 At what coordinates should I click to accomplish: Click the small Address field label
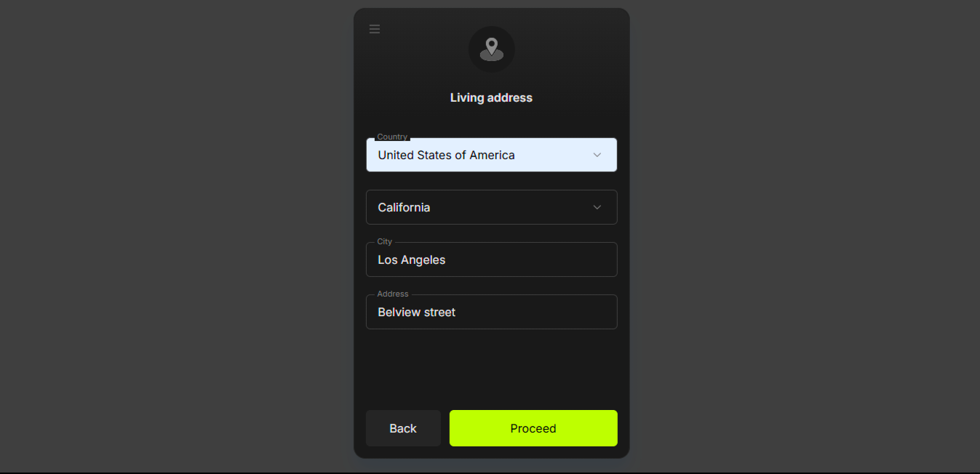(x=393, y=294)
